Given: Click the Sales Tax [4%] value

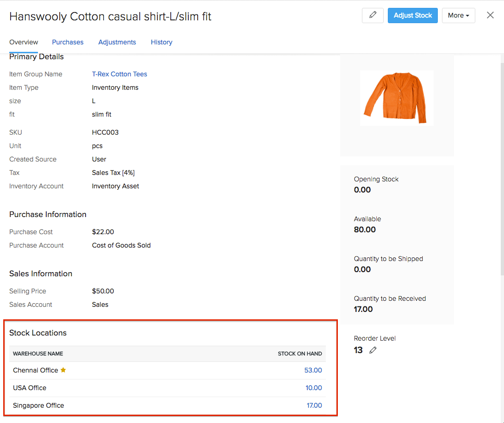Looking at the screenshot, I should click(113, 173).
